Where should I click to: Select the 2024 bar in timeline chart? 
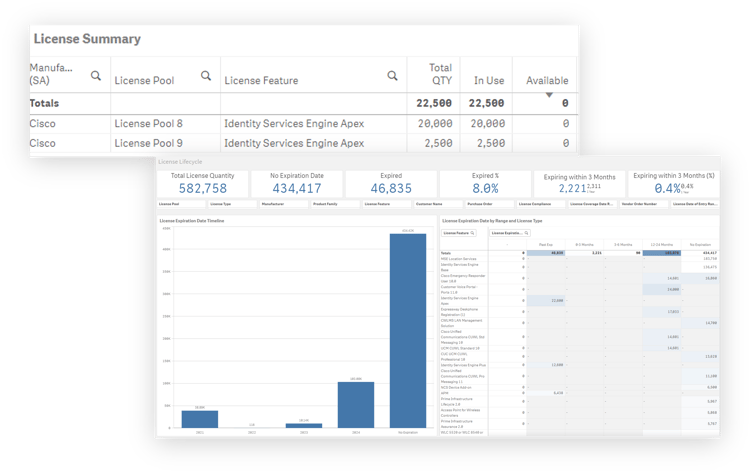[x=356, y=405]
